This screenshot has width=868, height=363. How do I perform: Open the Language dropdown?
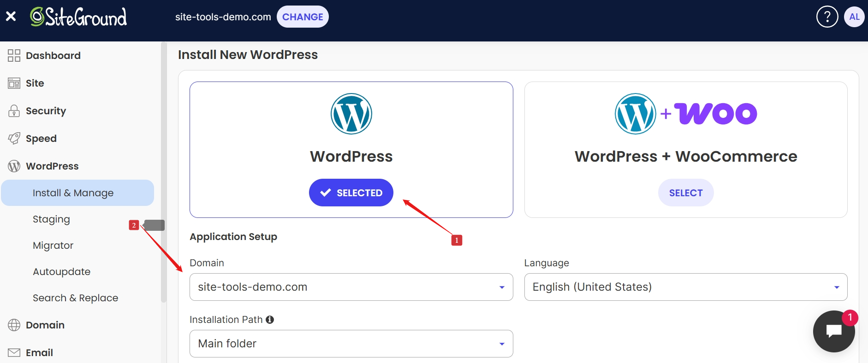pos(686,287)
